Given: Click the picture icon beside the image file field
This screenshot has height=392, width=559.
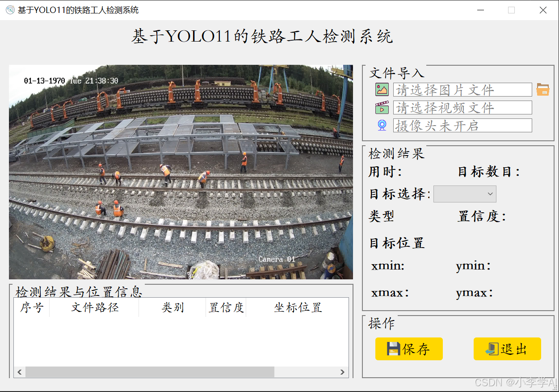Looking at the screenshot, I should click(381, 89).
